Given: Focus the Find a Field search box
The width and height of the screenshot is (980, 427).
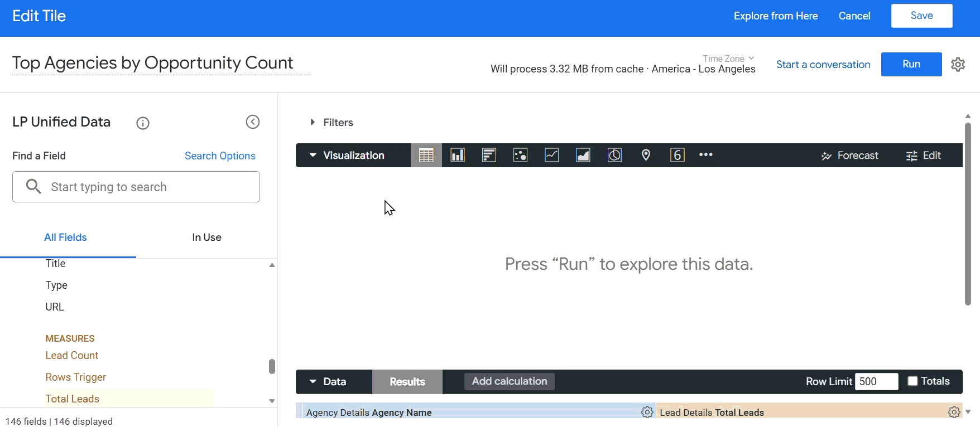Looking at the screenshot, I should 136,187.
